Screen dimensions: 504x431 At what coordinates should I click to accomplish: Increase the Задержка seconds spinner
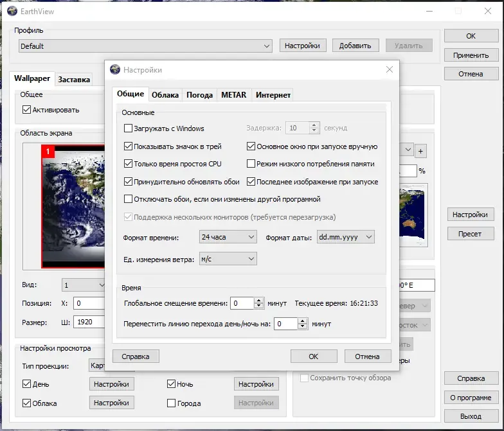pyautogui.click(x=314, y=125)
